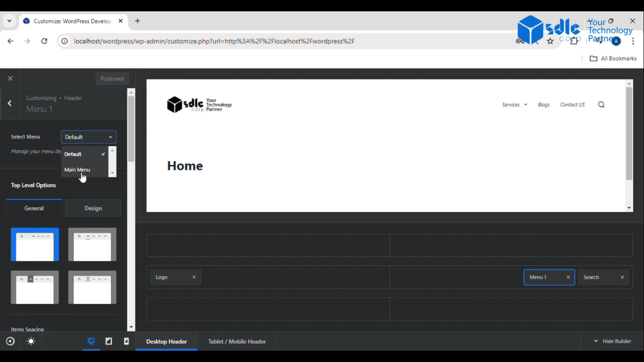Select third menu style with boxed item

coord(35,287)
